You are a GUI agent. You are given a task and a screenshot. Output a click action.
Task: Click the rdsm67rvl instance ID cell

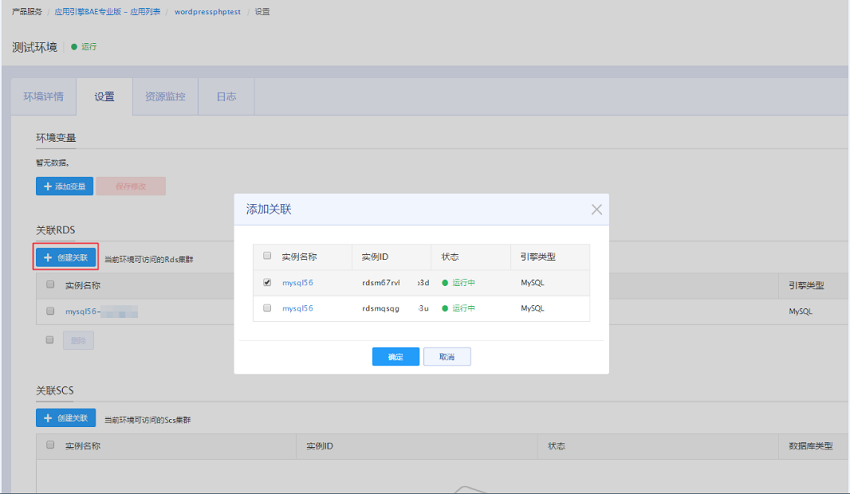tap(396, 283)
